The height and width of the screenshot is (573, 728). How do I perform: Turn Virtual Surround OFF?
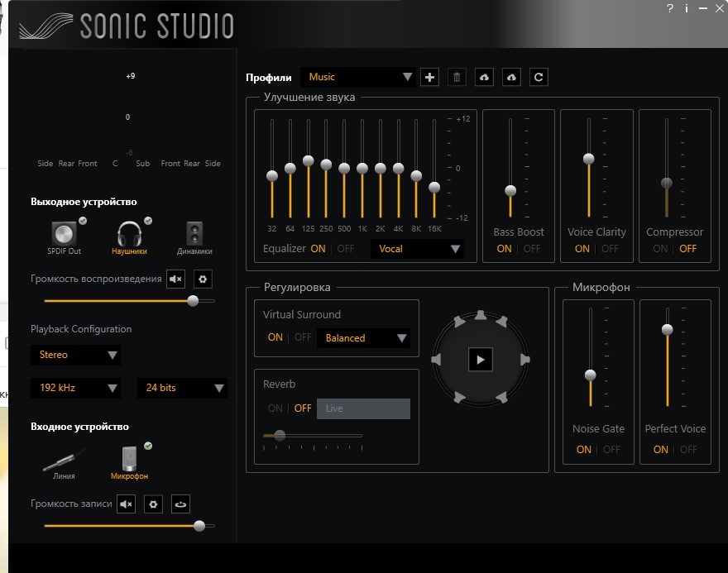[303, 337]
